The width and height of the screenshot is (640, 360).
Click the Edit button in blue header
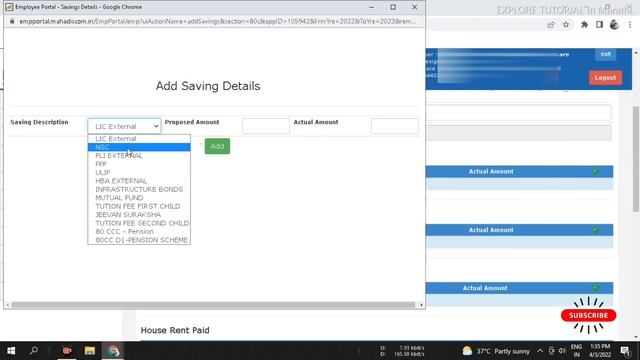pos(605,54)
